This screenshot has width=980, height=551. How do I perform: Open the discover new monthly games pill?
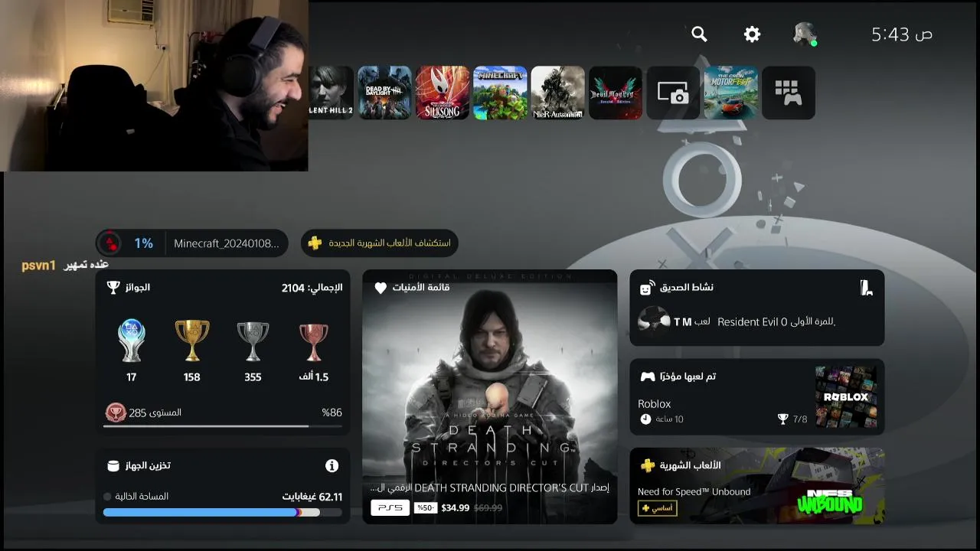click(380, 243)
